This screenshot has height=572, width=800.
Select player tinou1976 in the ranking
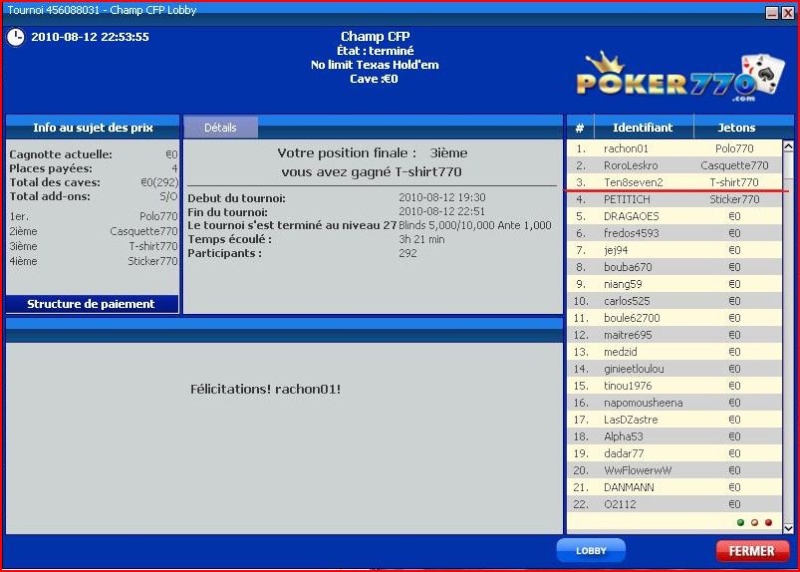[674, 386]
